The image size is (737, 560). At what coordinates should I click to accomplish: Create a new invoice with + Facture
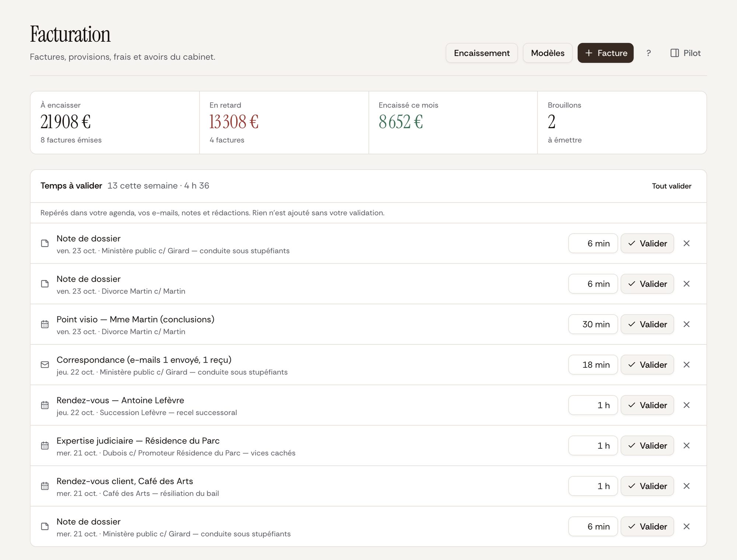tap(605, 53)
